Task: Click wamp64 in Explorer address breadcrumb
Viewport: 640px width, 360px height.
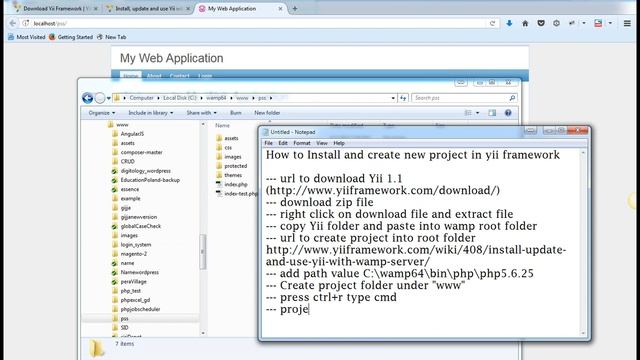Action: 216,98
